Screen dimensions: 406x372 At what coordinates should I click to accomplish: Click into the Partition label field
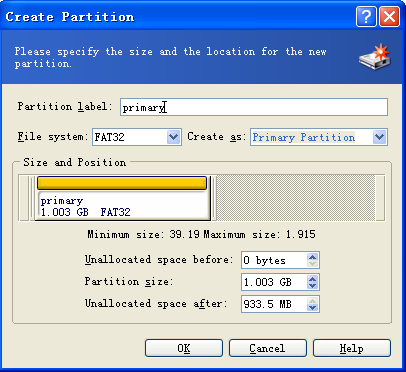click(254, 107)
